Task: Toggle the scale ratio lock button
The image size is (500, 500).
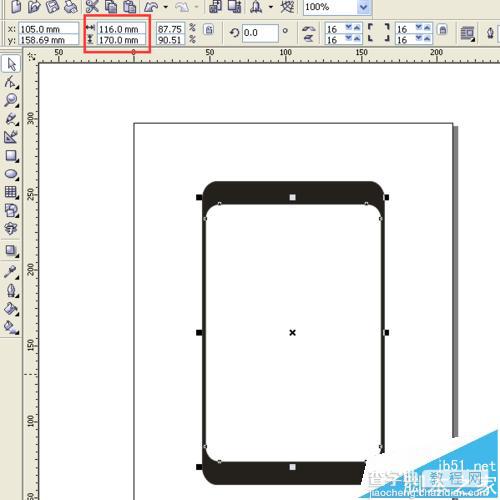Action: 209,30
